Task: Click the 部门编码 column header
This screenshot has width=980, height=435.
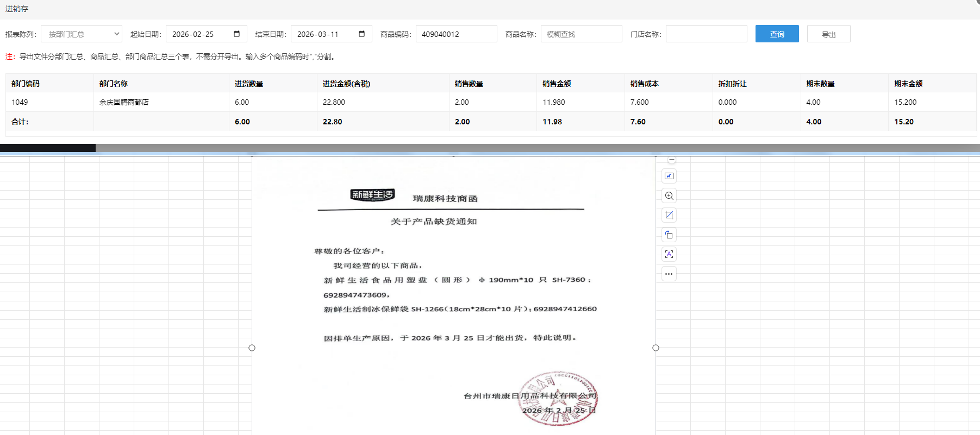Action: (26, 84)
